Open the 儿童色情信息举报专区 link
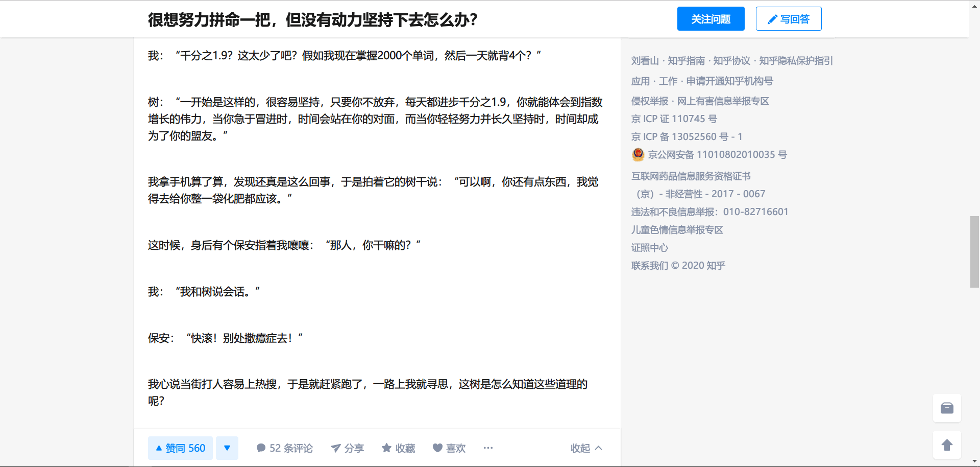Screen dimensions: 980x467 [x=677, y=230]
